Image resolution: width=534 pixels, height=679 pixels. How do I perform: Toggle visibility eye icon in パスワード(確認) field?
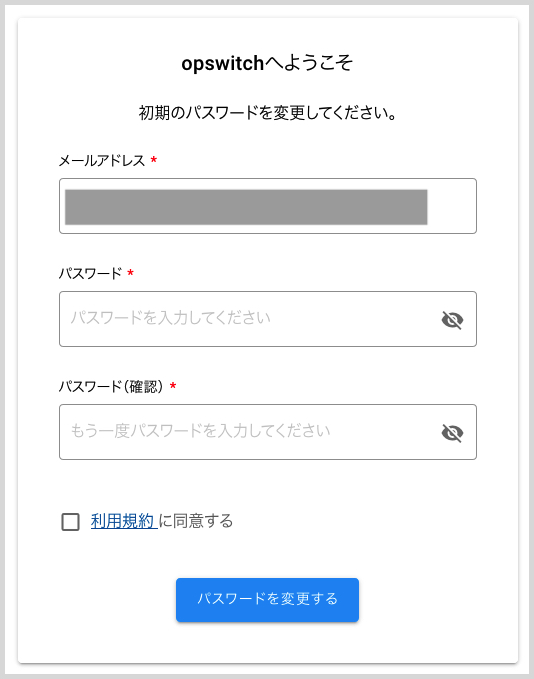(x=452, y=433)
